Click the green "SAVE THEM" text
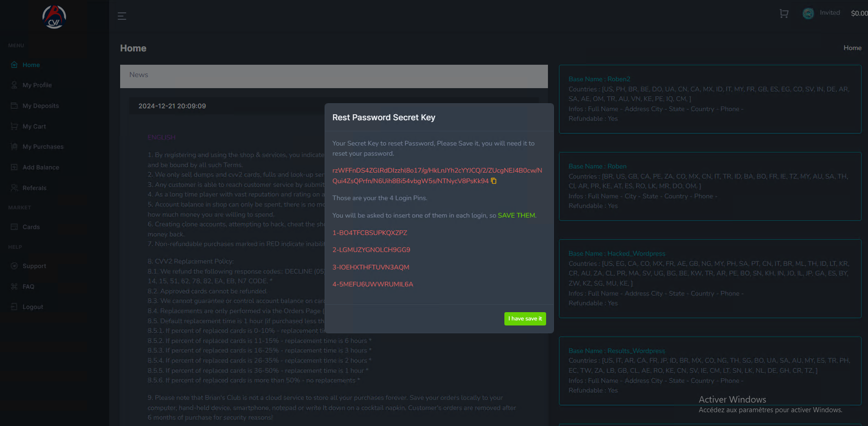868x426 pixels. [x=516, y=215]
